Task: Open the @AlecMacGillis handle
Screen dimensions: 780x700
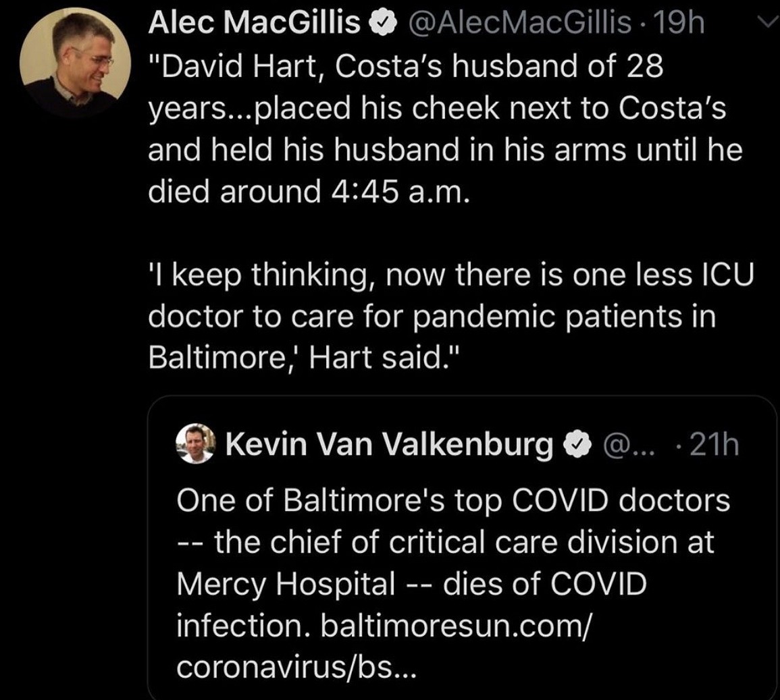Action: point(520,23)
